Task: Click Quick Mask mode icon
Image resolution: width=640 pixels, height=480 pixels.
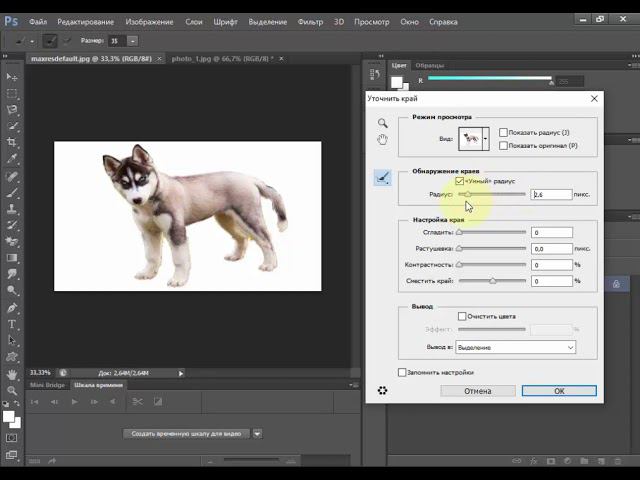Action: click(11, 438)
